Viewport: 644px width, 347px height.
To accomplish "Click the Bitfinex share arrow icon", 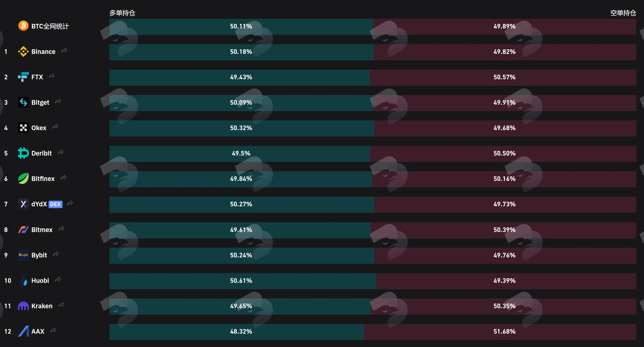I will [64, 178].
